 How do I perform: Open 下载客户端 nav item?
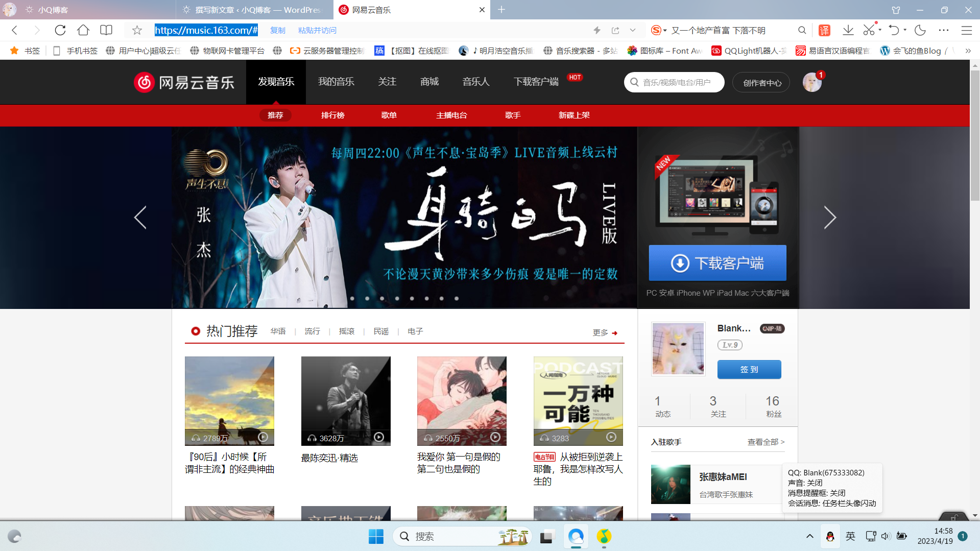(536, 82)
